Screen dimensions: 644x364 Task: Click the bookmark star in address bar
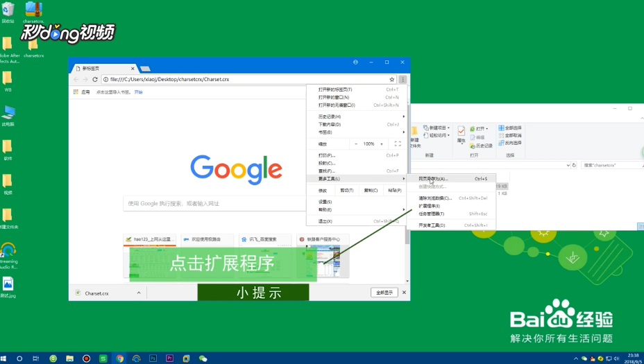392,80
